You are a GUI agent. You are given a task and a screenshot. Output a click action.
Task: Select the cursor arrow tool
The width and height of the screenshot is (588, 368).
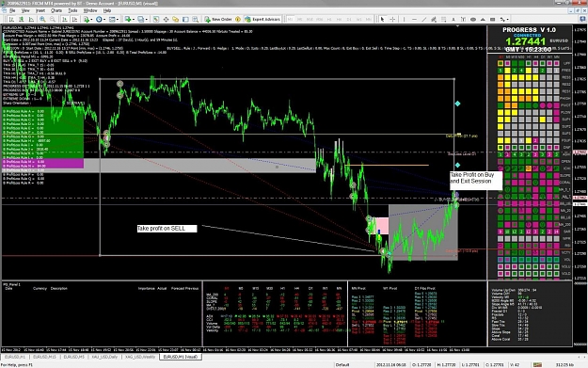(382, 19)
